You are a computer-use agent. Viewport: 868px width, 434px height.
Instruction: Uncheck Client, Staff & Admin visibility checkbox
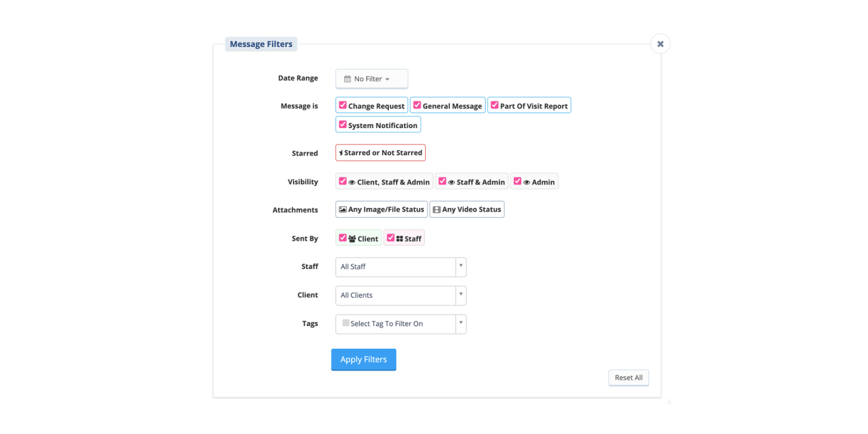tap(343, 181)
